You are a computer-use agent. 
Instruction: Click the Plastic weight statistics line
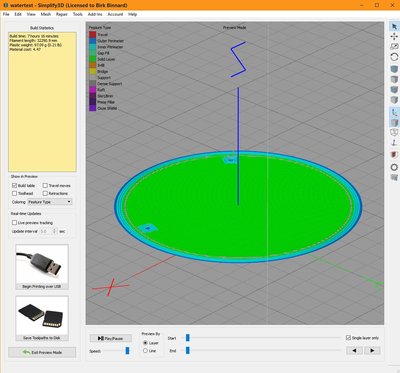35,45
